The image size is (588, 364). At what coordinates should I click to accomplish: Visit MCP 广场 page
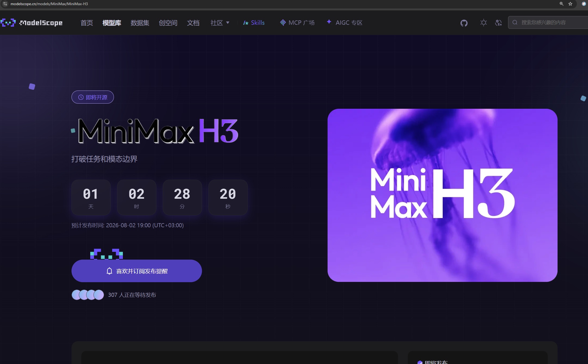click(297, 23)
